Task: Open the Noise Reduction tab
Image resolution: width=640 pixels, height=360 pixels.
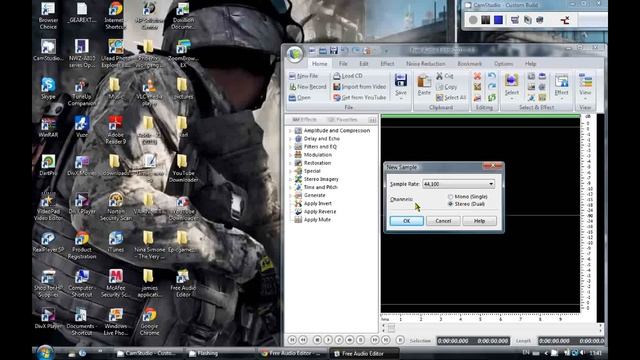Action: pos(426,64)
